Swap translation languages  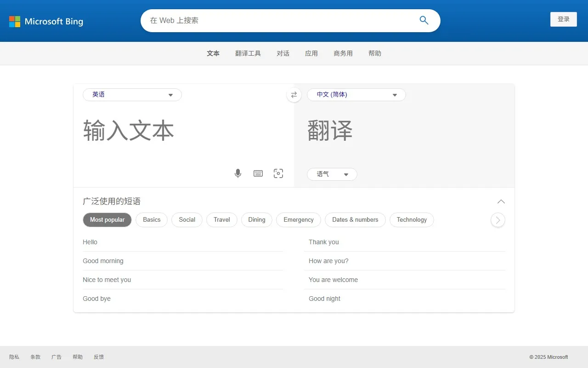(294, 95)
